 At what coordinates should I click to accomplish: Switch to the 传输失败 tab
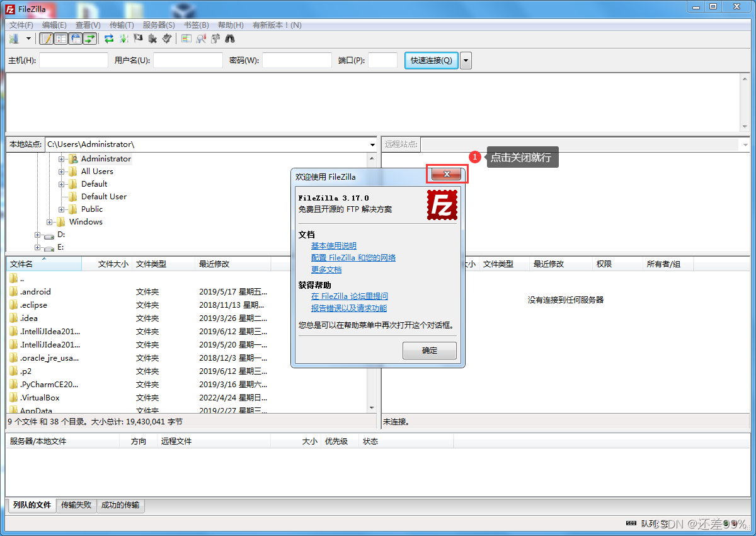76,506
